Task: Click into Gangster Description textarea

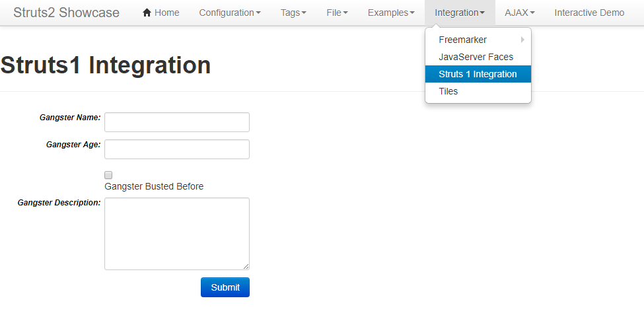Action: point(177,234)
